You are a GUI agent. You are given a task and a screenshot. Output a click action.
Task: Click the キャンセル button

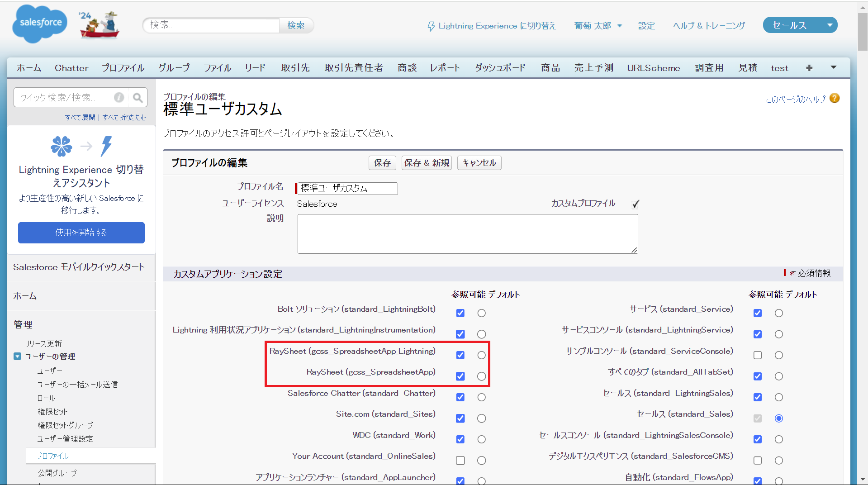pyautogui.click(x=479, y=163)
